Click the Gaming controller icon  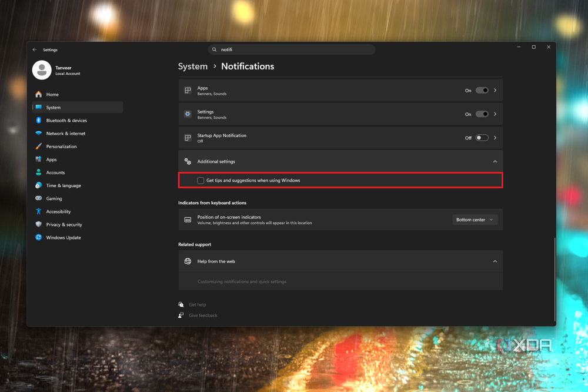[38, 198]
